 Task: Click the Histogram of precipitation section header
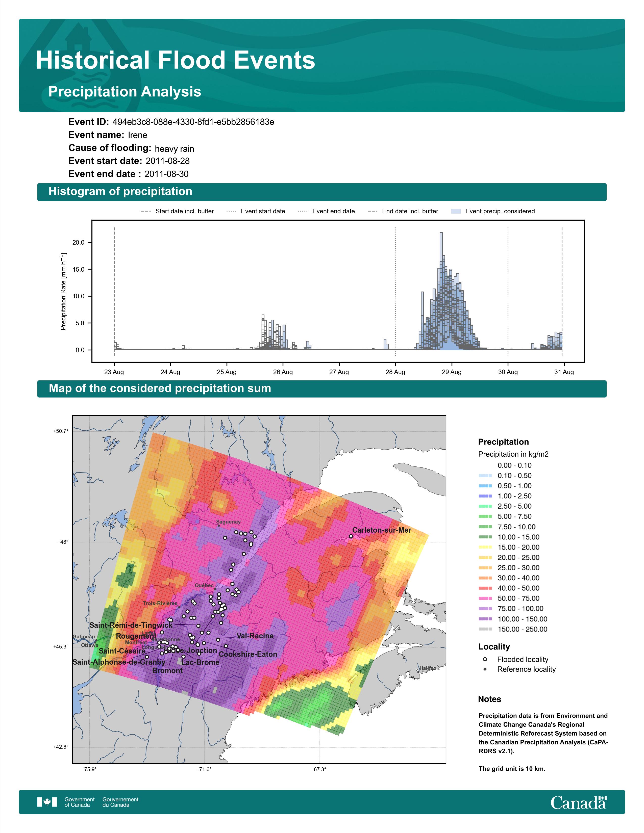click(x=321, y=192)
